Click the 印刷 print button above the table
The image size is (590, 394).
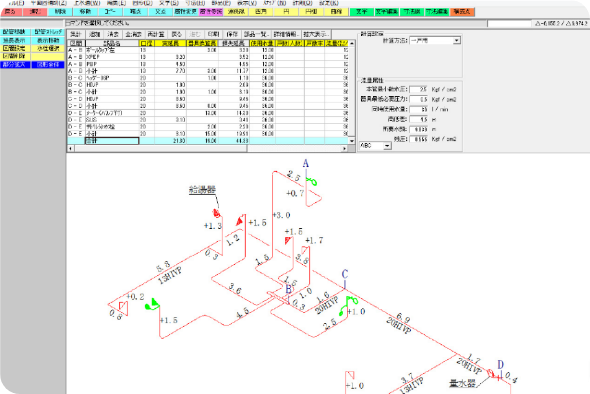(213, 34)
